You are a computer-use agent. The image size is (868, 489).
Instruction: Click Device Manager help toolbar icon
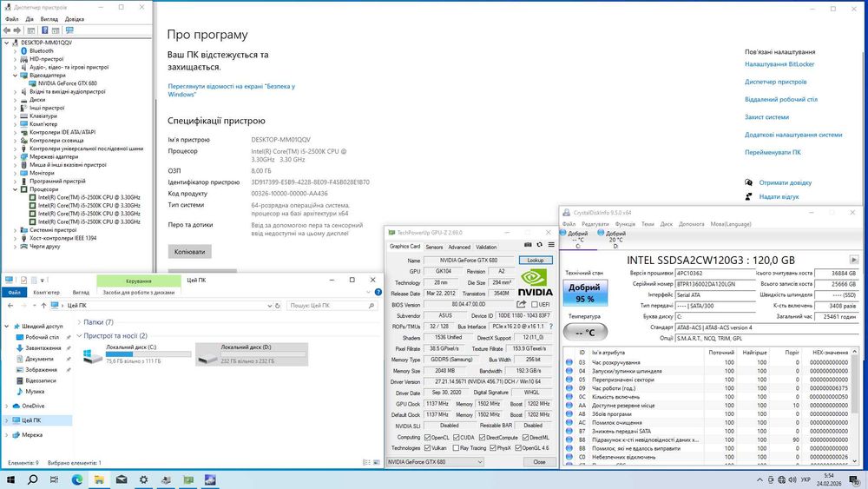[45, 30]
